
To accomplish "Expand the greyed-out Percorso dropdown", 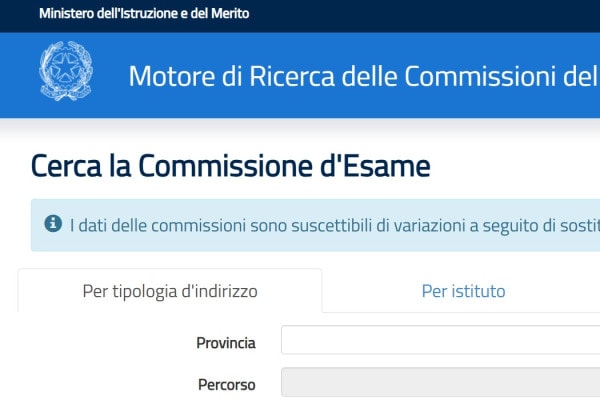I will tap(440, 383).
